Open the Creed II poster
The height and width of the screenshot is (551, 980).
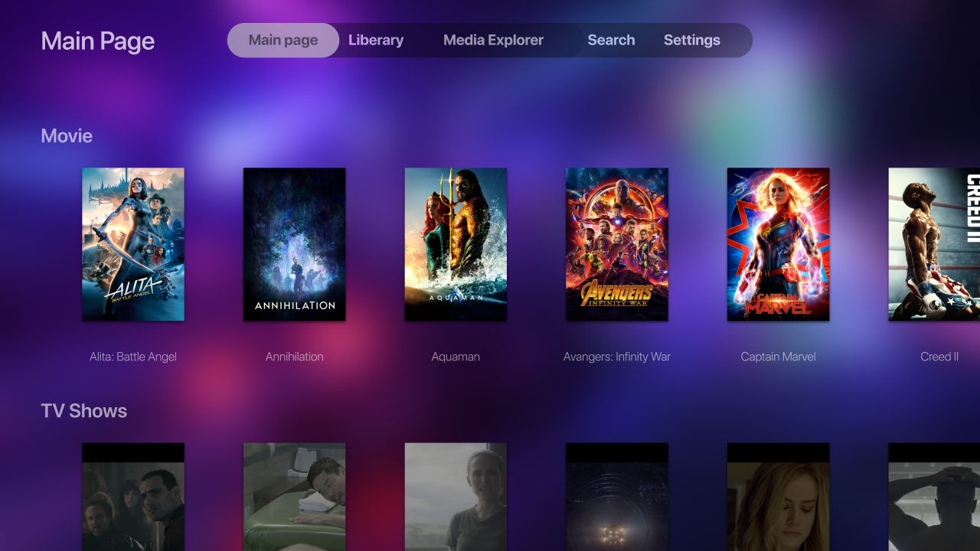point(934,244)
